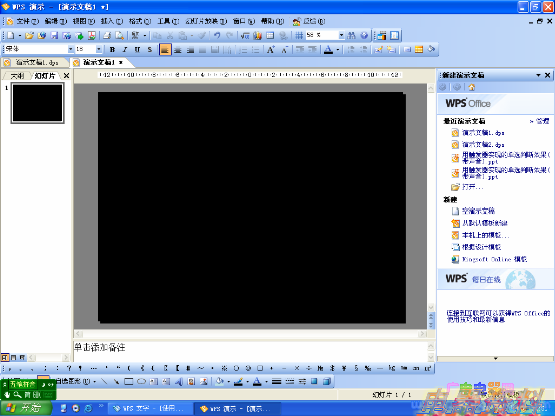Click the Home icon in task pane

click(471, 87)
